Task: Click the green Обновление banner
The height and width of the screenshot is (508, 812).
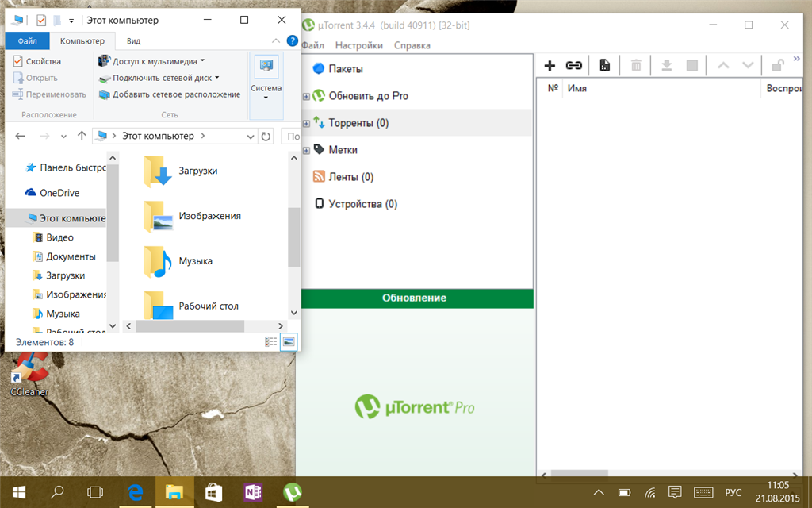Action: point(417,298)
